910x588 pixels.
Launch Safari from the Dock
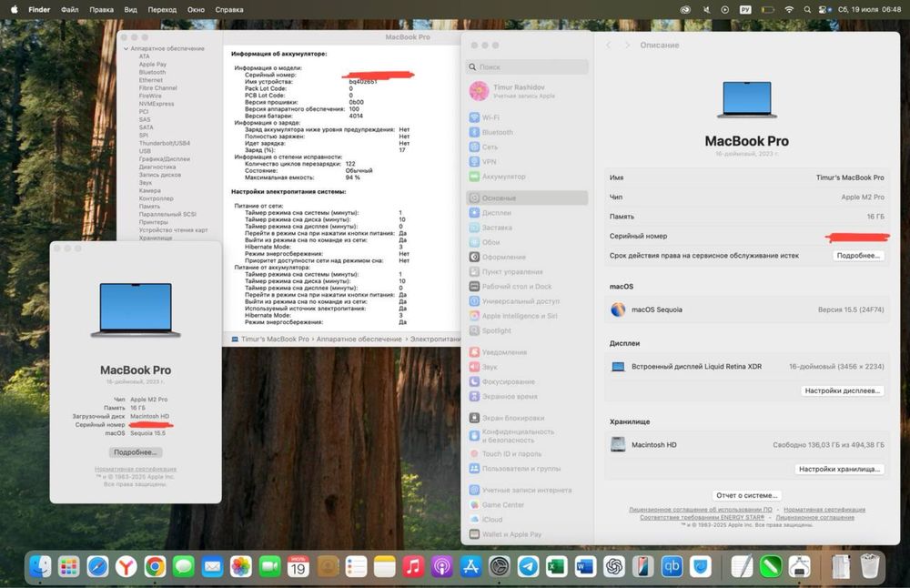click(x=97, y=566)
